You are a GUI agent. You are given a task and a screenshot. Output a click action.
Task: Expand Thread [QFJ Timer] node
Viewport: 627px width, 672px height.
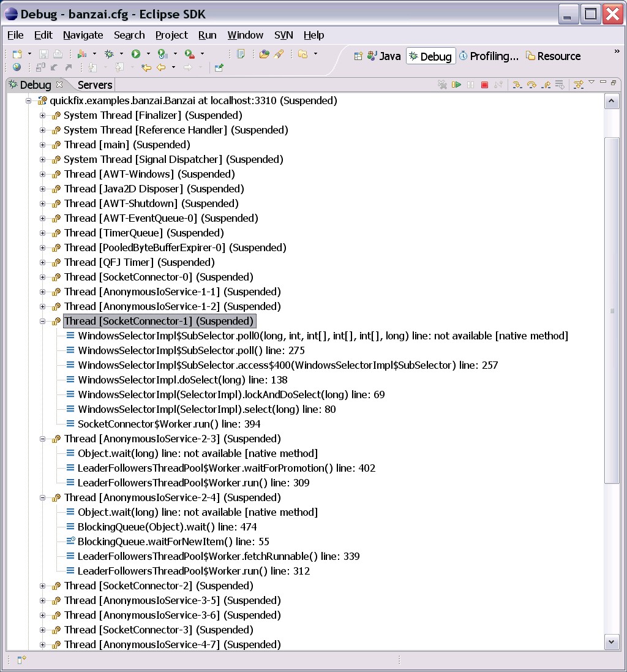pos(42,263)
